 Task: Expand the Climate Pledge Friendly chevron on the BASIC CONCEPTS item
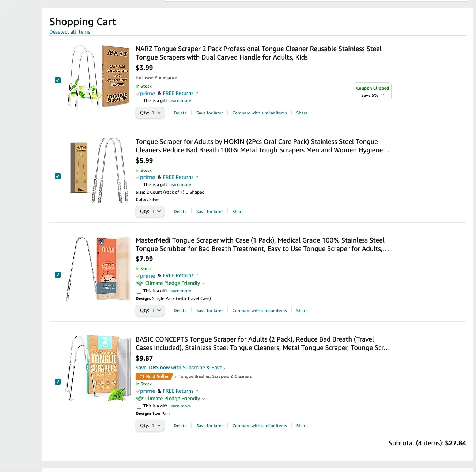[203, 399]
